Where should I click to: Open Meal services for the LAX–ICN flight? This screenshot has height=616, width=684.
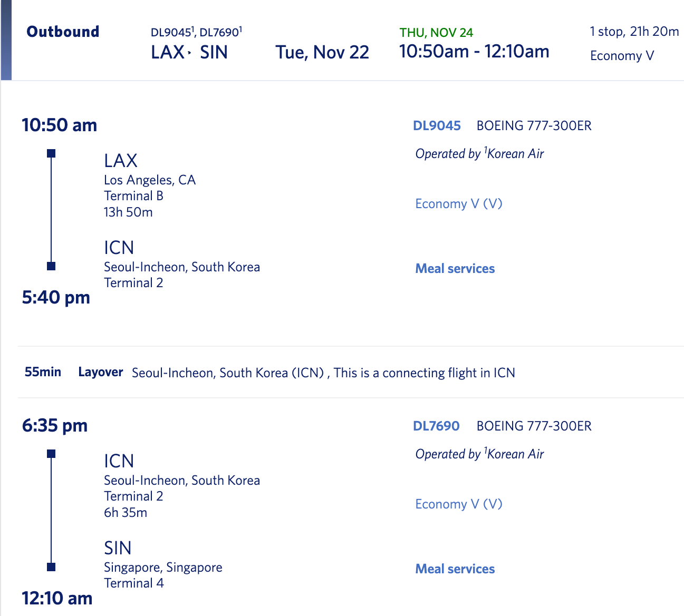tap(455, 269)
